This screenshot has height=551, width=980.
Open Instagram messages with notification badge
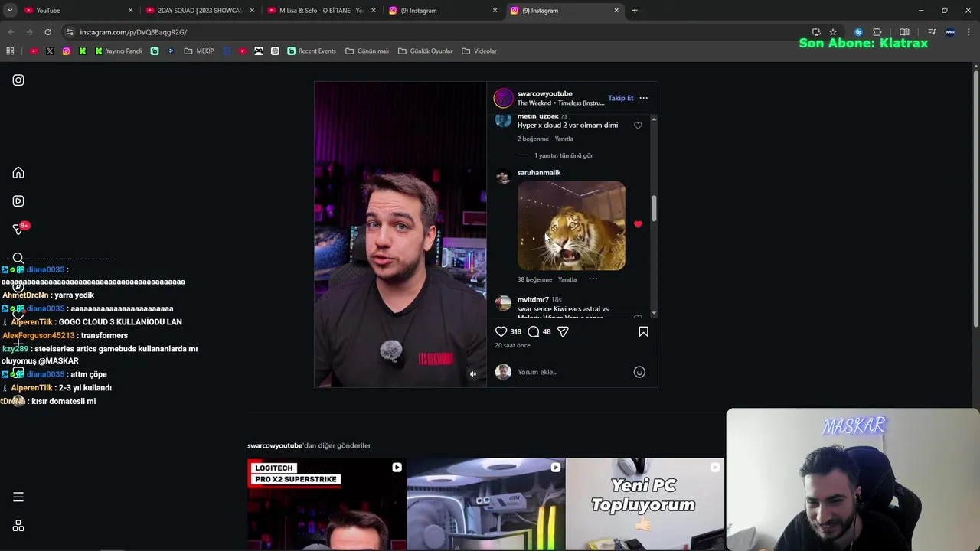(18, 229)
